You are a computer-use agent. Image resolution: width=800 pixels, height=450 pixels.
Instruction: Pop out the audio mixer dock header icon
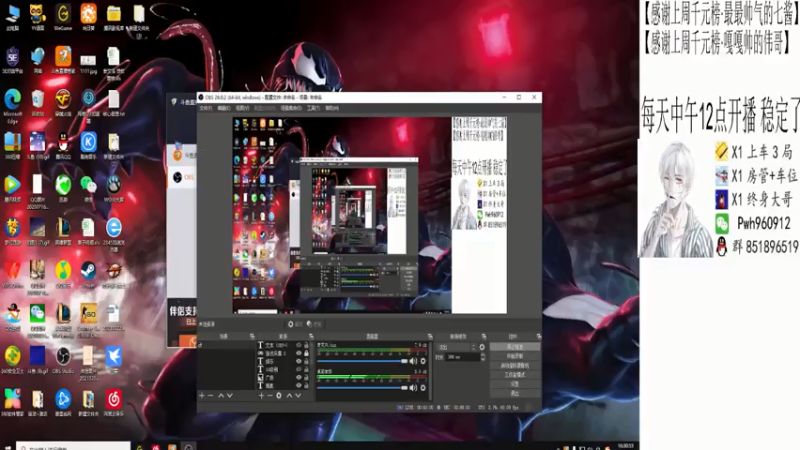[x=430, y=337]
